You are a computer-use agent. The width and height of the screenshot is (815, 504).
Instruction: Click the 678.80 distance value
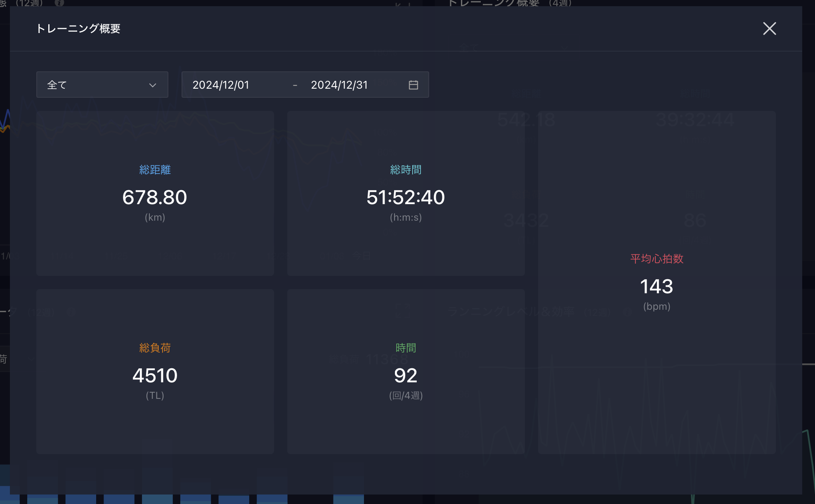155,197
